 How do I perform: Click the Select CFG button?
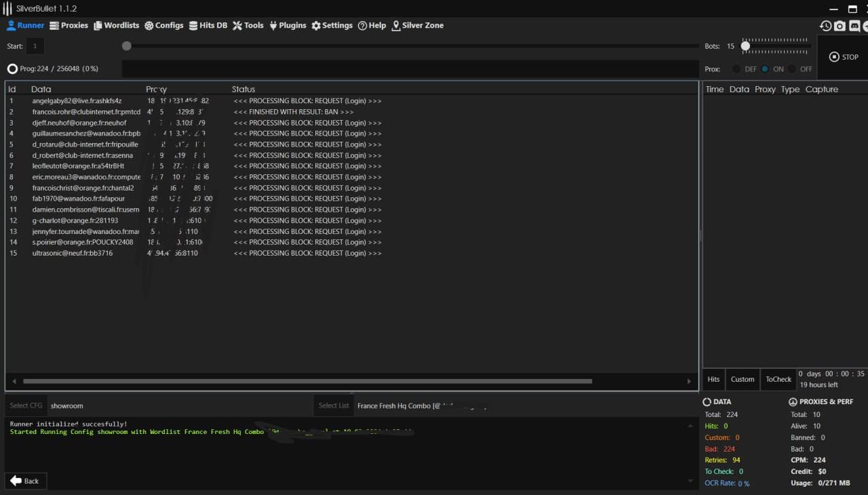point(26,405)
